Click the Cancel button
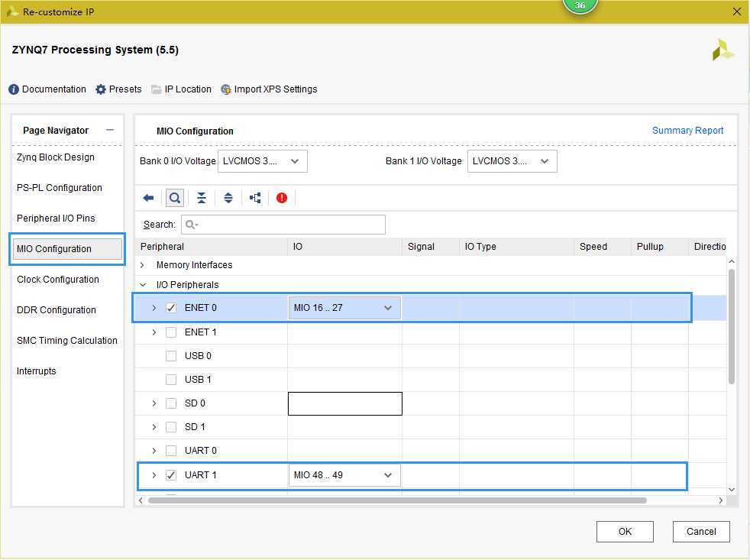The width and height of the screenshot is (750, 560). coord(701,532)
